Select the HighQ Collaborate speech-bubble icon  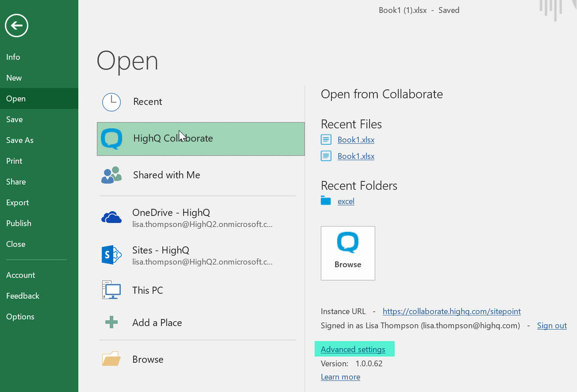point(111,138)
